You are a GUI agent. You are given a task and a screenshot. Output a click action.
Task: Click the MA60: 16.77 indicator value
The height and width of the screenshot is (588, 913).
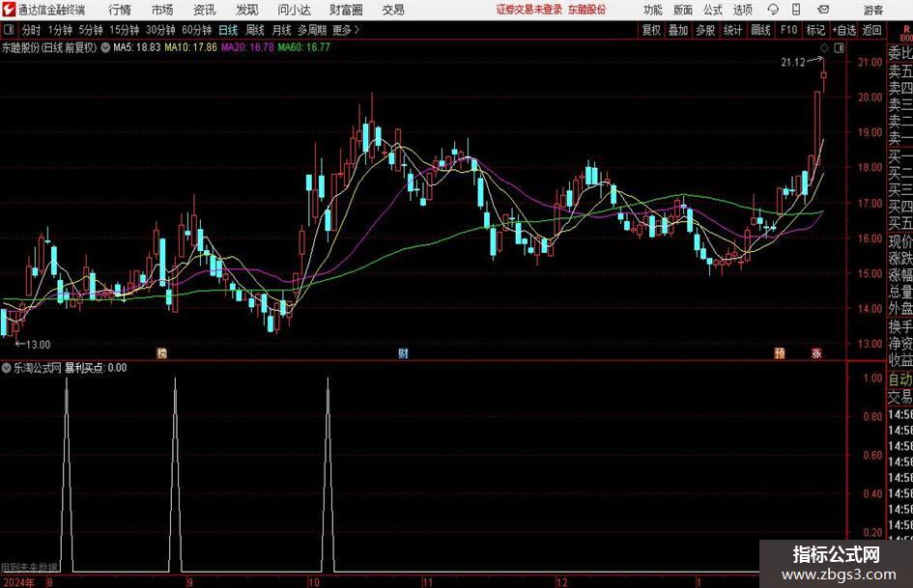click(304, 47)
